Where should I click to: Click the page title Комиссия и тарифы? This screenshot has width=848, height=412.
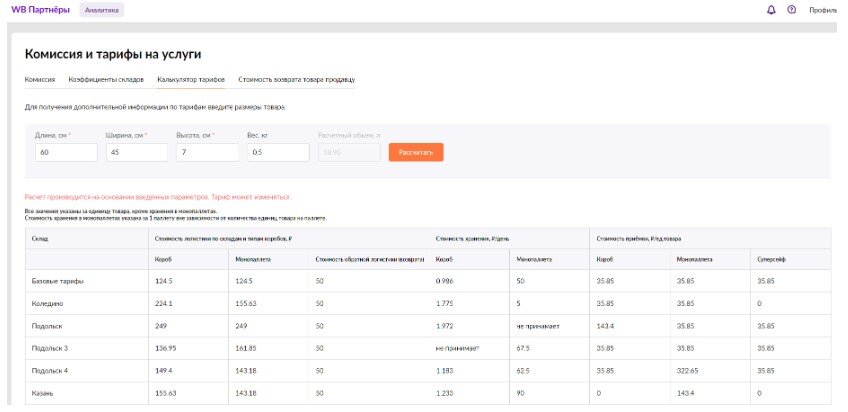(x=113, y=54)
